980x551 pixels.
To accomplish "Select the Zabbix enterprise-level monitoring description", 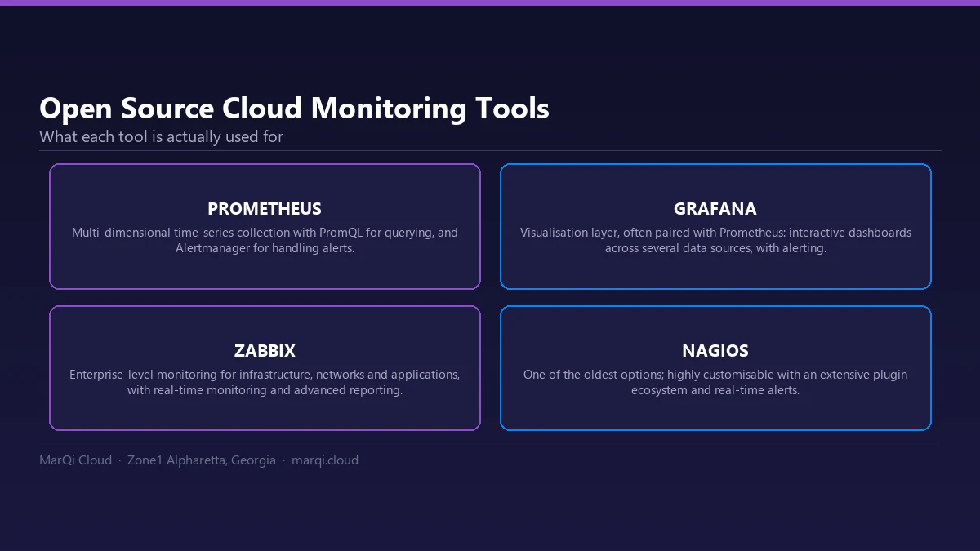I will tap(265, 382).
